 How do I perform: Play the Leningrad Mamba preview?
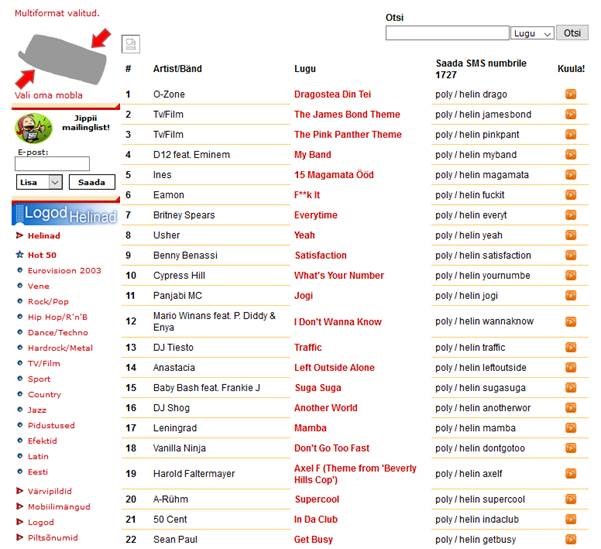[x=570, y=428]
